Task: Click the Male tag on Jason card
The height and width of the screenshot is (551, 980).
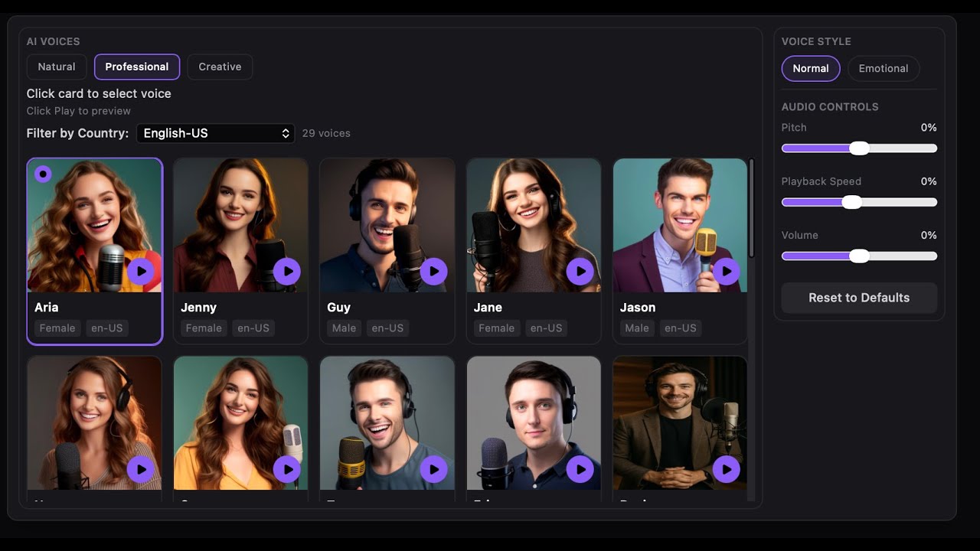Action: coord(637,328)
